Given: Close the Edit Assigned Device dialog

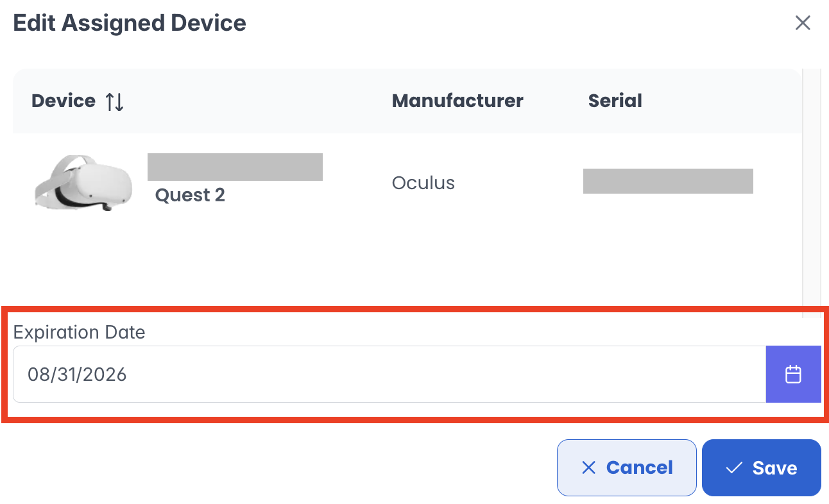Looking at the screenshot, I should pos(803,24).
